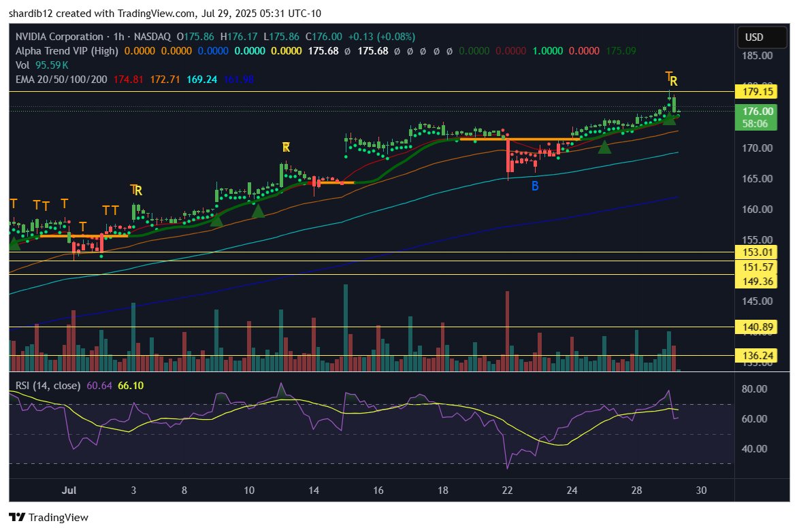Click the EMA 100 value 169.24
This screenshot has width=799, height=532.
(201, 80)
